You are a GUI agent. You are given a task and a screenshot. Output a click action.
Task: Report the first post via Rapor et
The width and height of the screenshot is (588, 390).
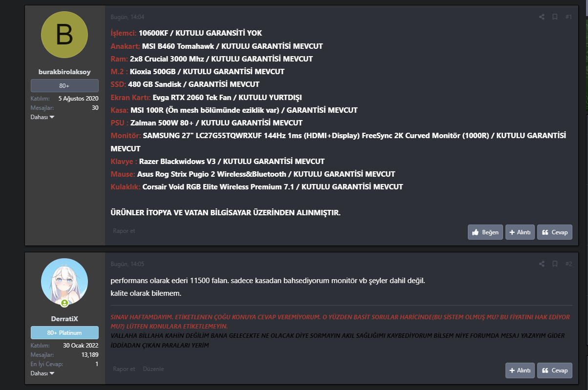coord(124,231)
